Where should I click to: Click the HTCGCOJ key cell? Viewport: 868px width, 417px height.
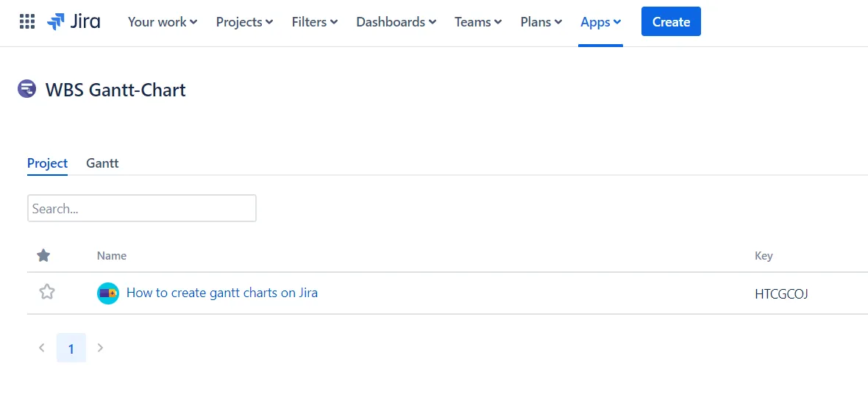(x=781, y=294)
